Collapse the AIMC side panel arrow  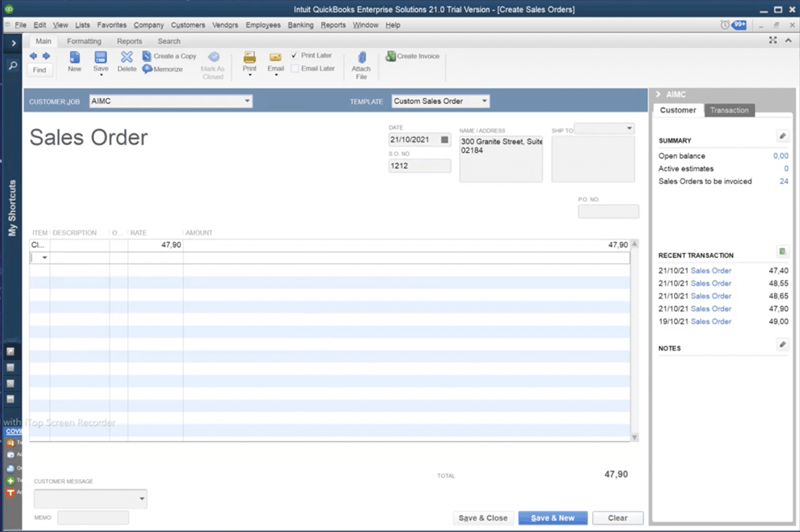coord(658,95)
